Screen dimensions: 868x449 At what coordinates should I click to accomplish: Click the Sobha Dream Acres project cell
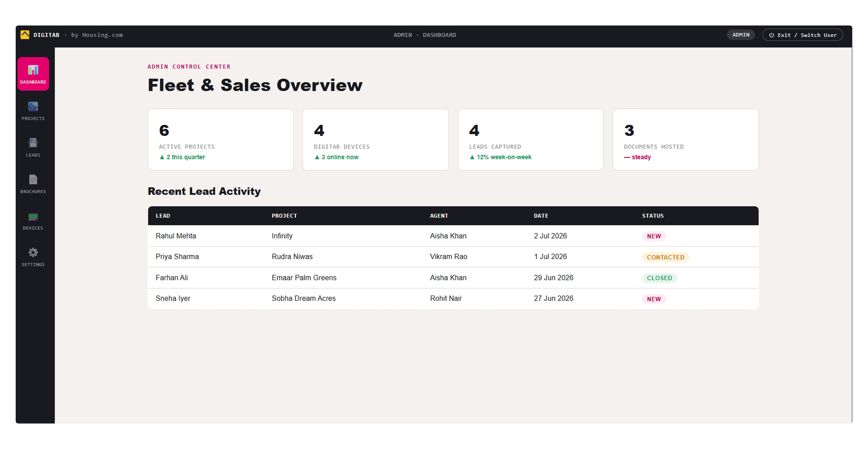pyautogui.click(x=304, y=298)
